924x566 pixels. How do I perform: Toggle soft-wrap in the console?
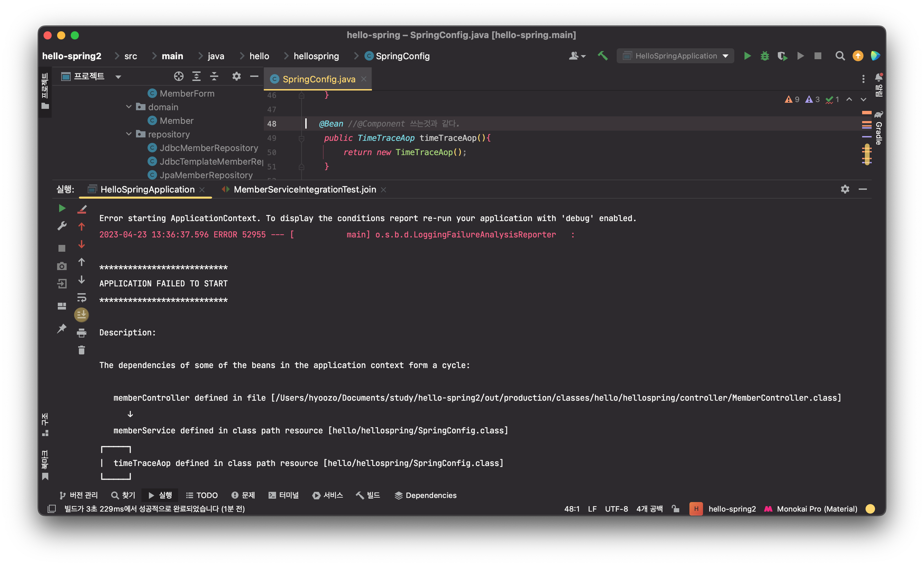[x=81, y=298]
